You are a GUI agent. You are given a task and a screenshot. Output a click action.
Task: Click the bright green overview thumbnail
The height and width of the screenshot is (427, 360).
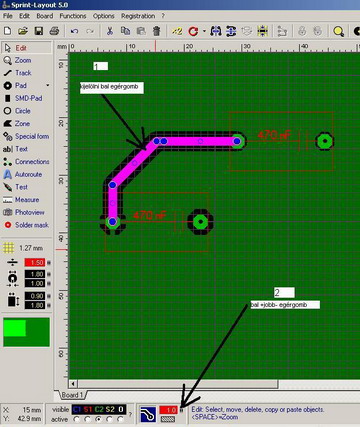tap(15, 328)
